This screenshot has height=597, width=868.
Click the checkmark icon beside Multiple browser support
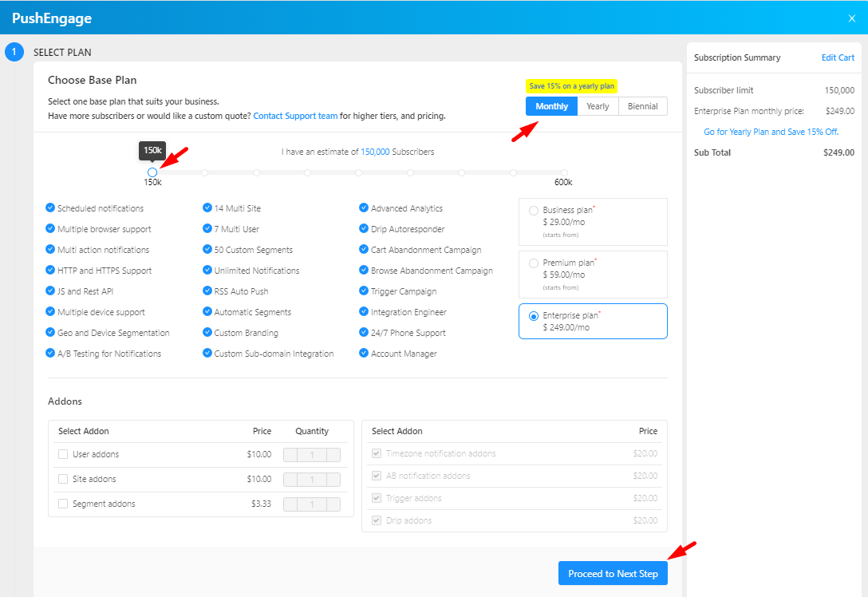pyautogui.click(x=50, y=229)
